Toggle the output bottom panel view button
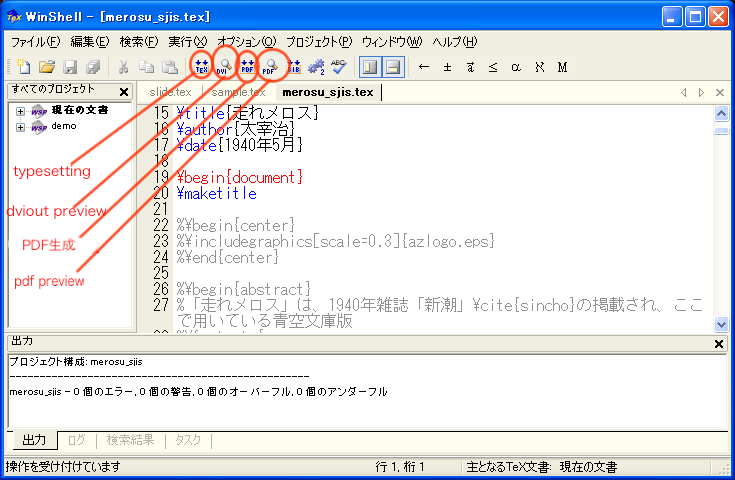Screen dimensions: 735x480 tap(393, 67)
